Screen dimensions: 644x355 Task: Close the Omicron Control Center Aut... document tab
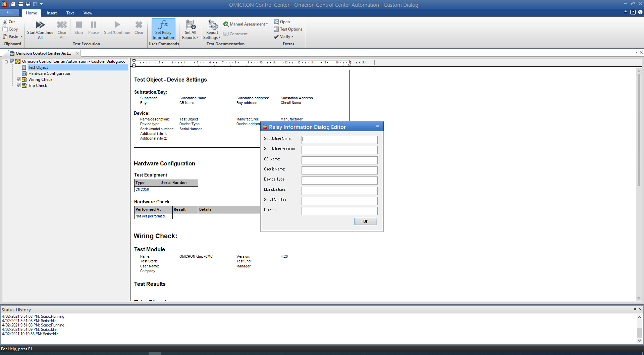tap(77, 53)
